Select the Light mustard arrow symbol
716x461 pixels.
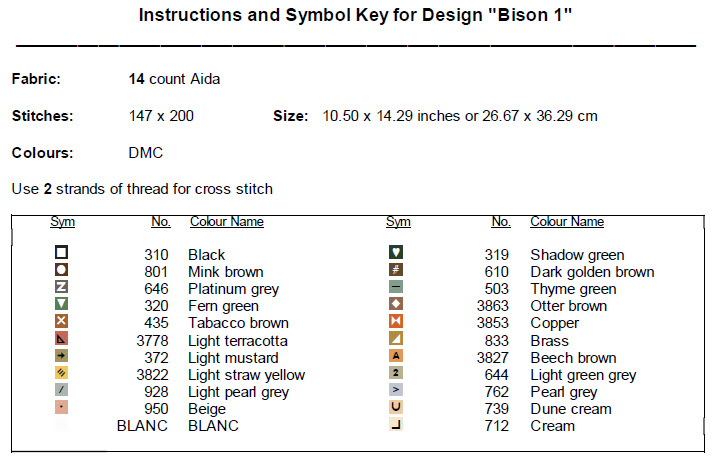coord(61,357)
